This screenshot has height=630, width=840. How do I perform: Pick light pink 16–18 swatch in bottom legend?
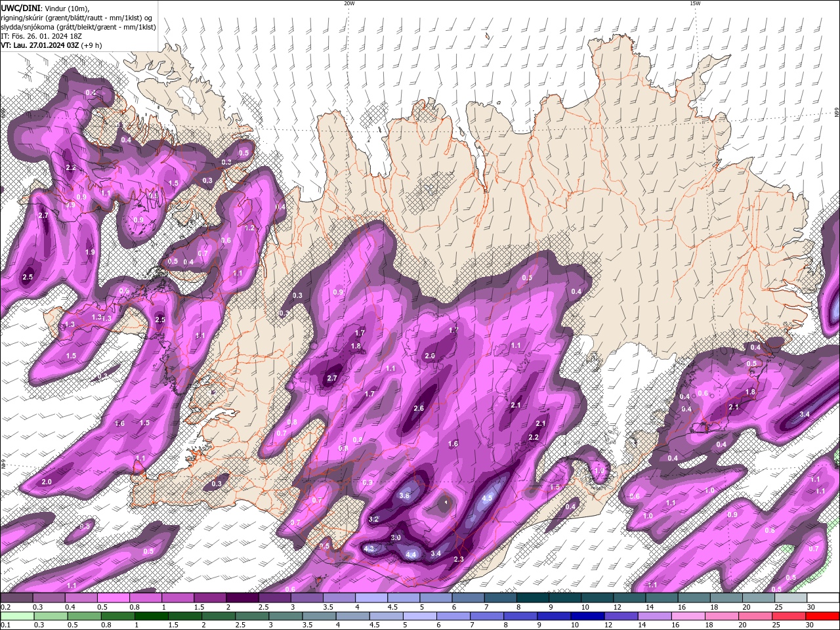(x=688, y=616)
